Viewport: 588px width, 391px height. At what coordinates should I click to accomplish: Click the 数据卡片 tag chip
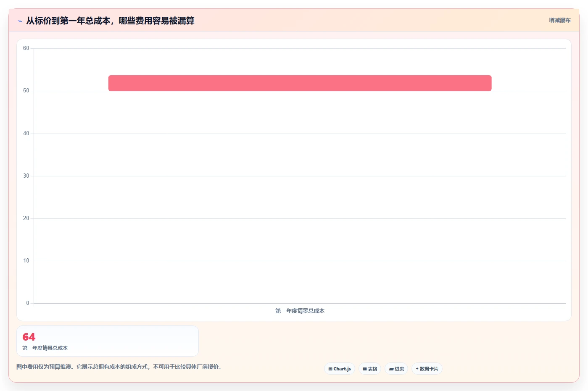(x=427, y=369)
